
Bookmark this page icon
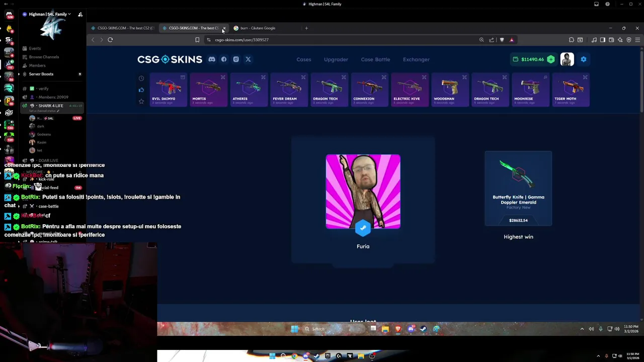coord(197,40)
